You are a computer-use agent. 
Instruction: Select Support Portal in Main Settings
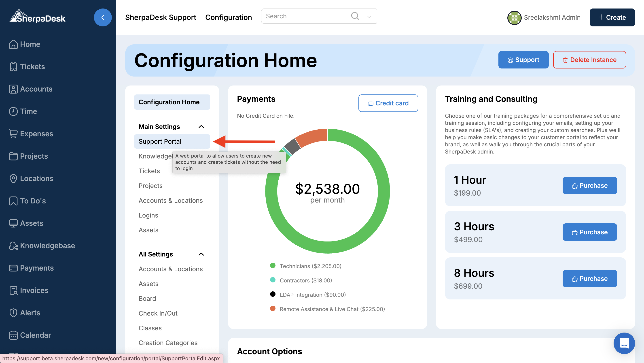point(160,141)
